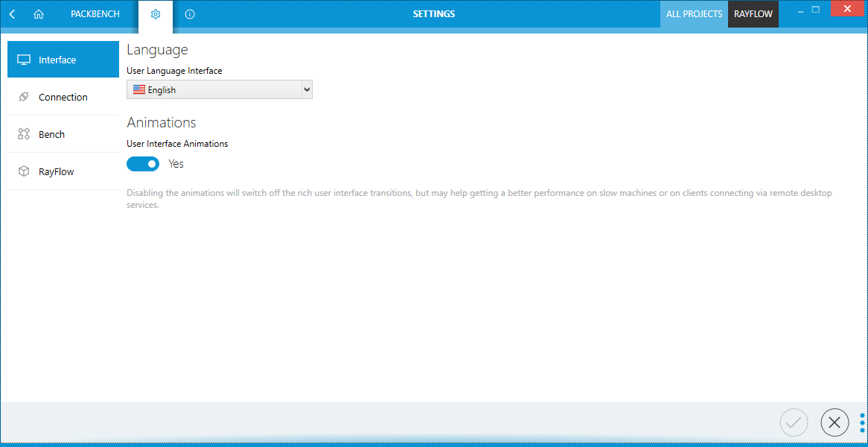Switch to the Connection settings section
Image resolution: width=868 pixels, height=447 pixels.
(63, 96)
